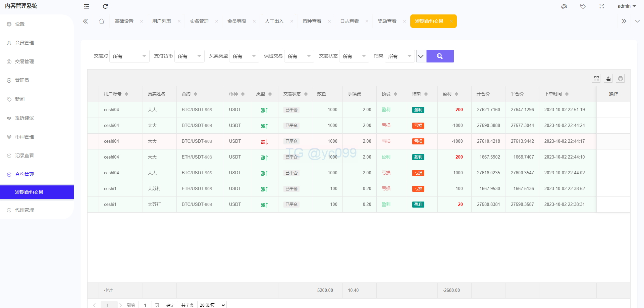Open the column settings grid icon above table
Viewport: 644px width, 308px height.
(596, 78)
